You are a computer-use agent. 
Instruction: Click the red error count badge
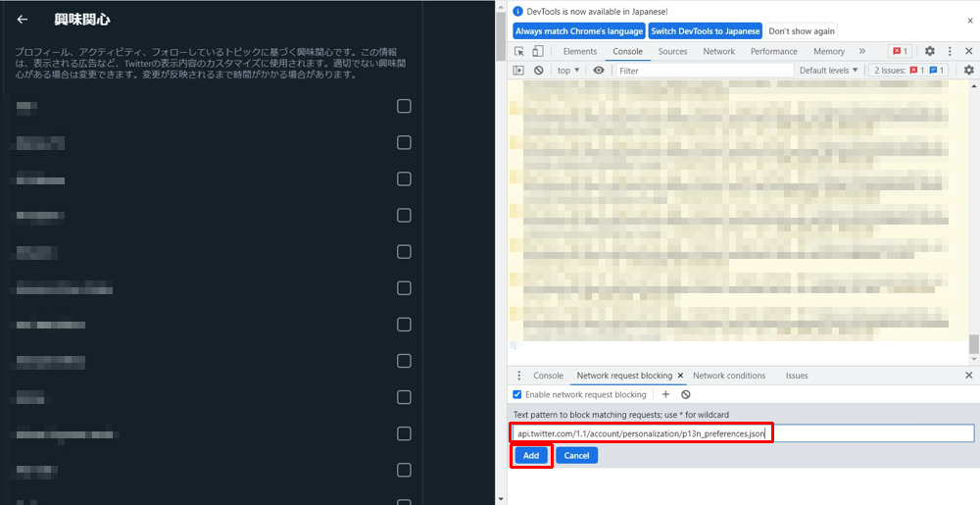[x=900, y=51]
